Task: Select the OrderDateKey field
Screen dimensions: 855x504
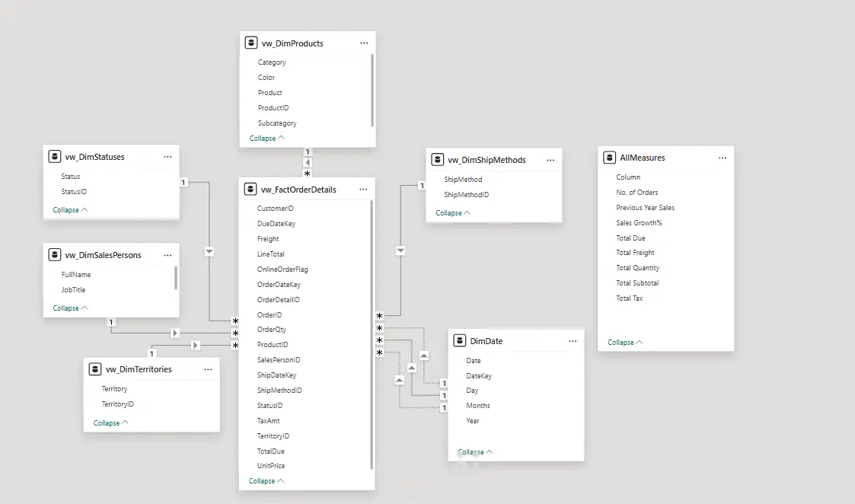Action: [x=279, y=284]
